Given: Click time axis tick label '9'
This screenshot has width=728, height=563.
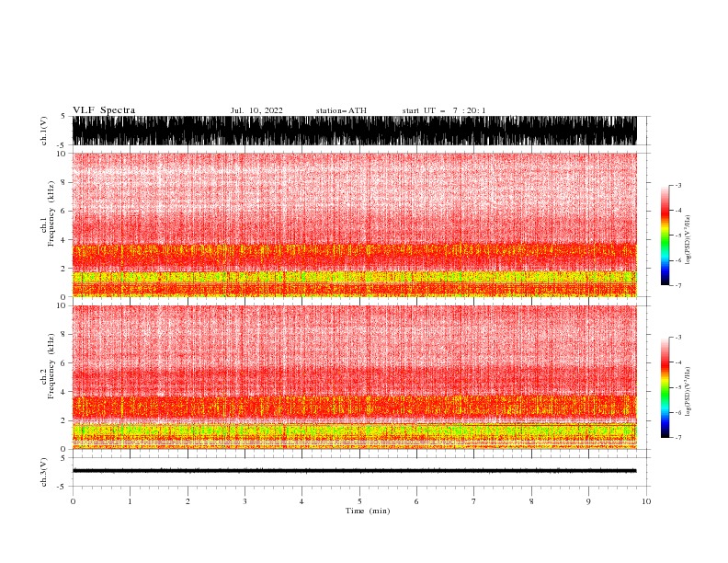Looking at the screenshot, I should 588,501.
